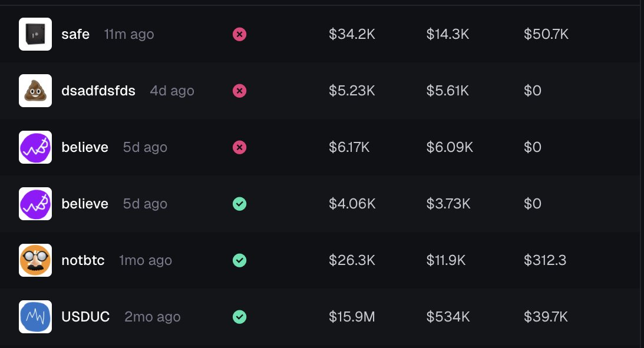The image size is (644, 348).
Task: Open the notbtc token name
Action: tap(83, 260)
